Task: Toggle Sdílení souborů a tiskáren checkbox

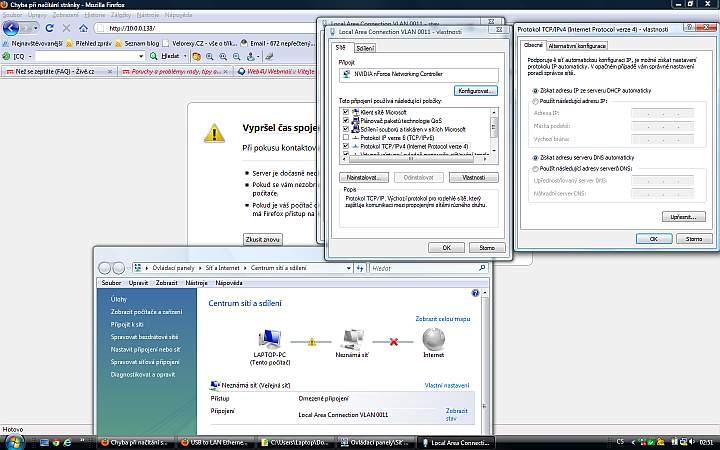Action: coord(346,129)
